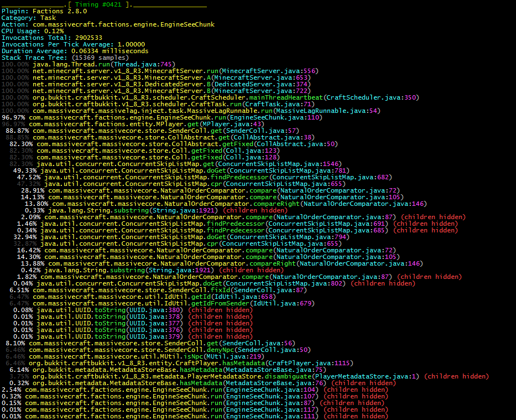
Task: Click the CollAbstract.get(CollAbstract.java:38) row
Action: click(160, 137)
